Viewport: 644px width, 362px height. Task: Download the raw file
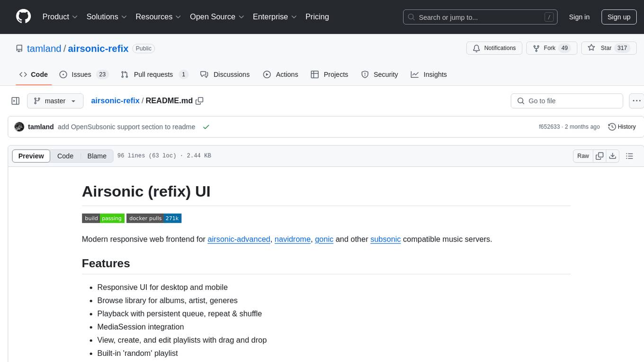(613, 156)
